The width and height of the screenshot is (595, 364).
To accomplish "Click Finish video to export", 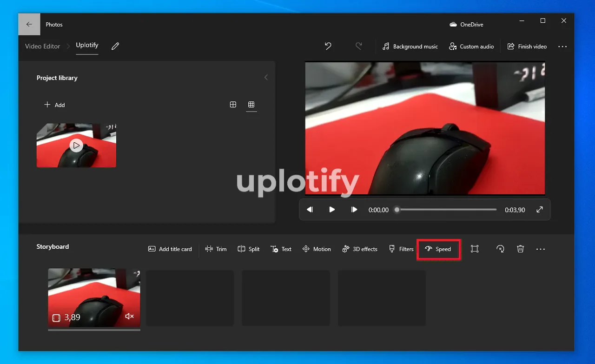I will pos(527,46).
